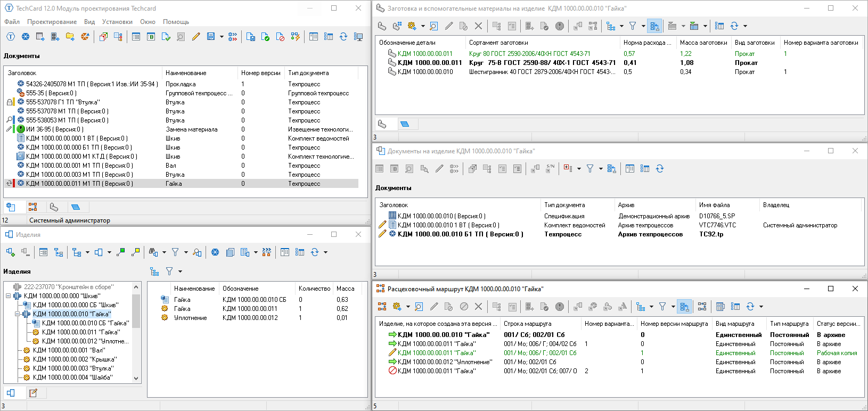Click the blue floppy disk save icon
The width and height of the screenshot is (868, 411).
click(x=211, y=37)
